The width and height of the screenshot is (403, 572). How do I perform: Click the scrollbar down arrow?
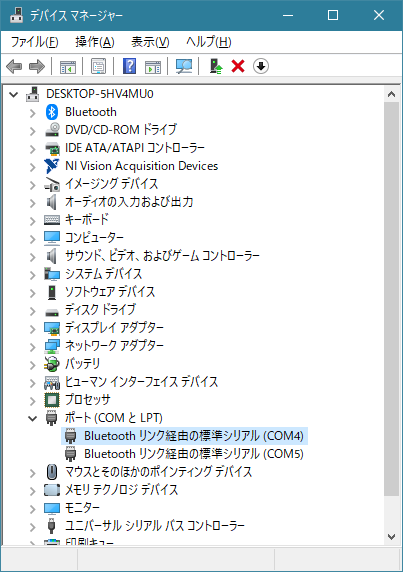pyautogui.click(x=391, y=537)
